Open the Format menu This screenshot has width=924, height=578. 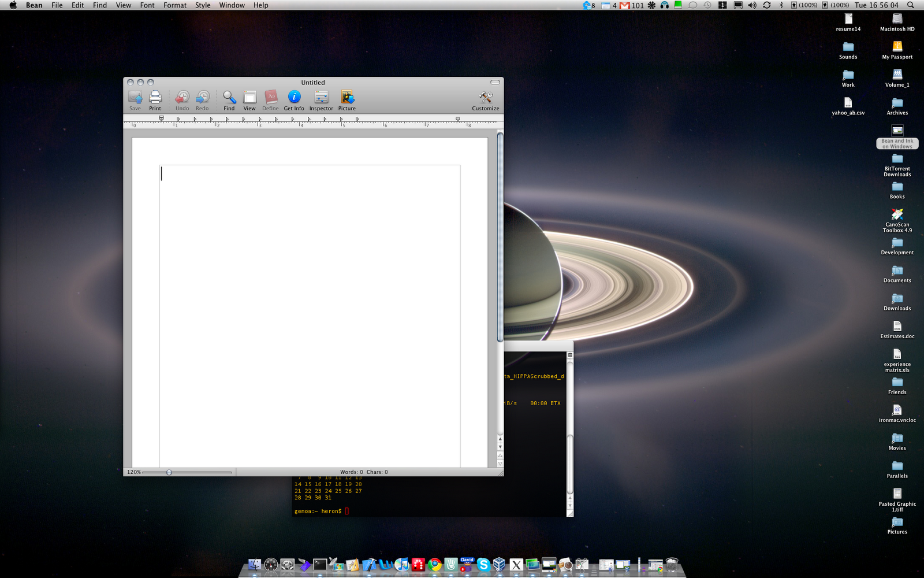pyautogui.click(x=174, y=5)
